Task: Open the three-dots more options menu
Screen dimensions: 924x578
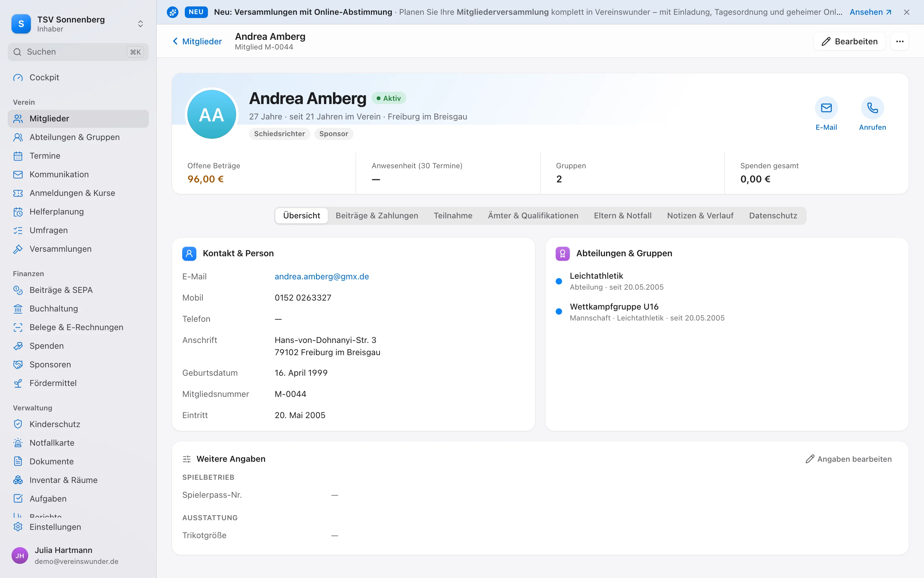Action: (900, 41)
